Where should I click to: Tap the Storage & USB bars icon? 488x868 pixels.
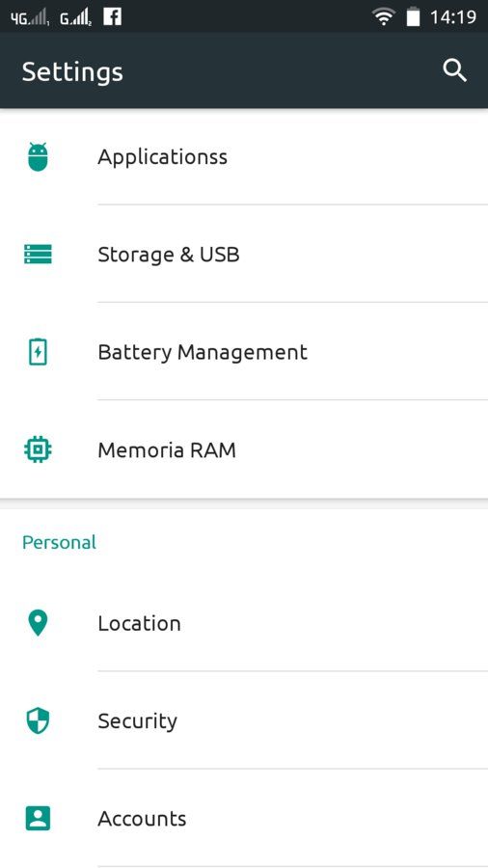click(x=38, y=254)
